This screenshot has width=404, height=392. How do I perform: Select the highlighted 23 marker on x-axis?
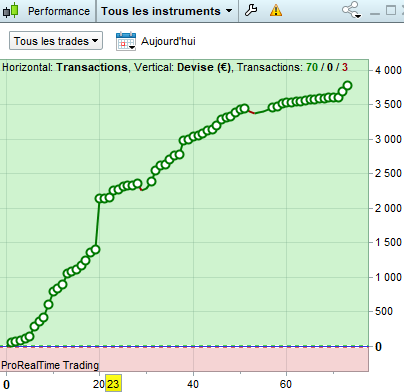pos(113,384)
